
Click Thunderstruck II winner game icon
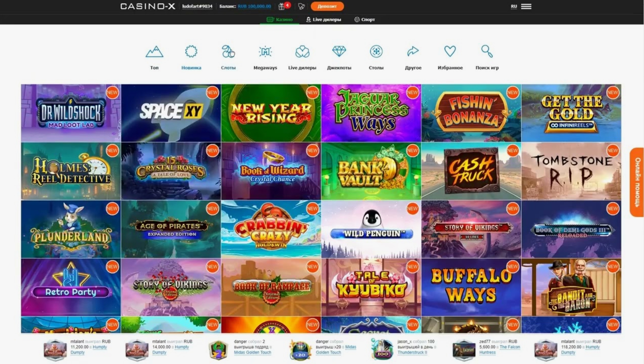(x=382, y=349)
